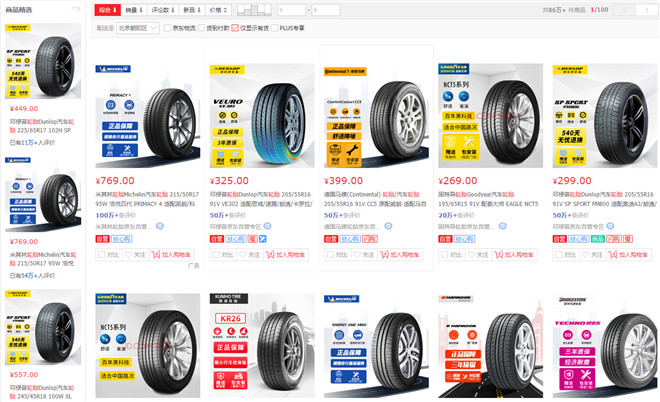
Task: Open sidebar ¥449.00 Dunlop tire thumbnail
Action: [43, 61]
